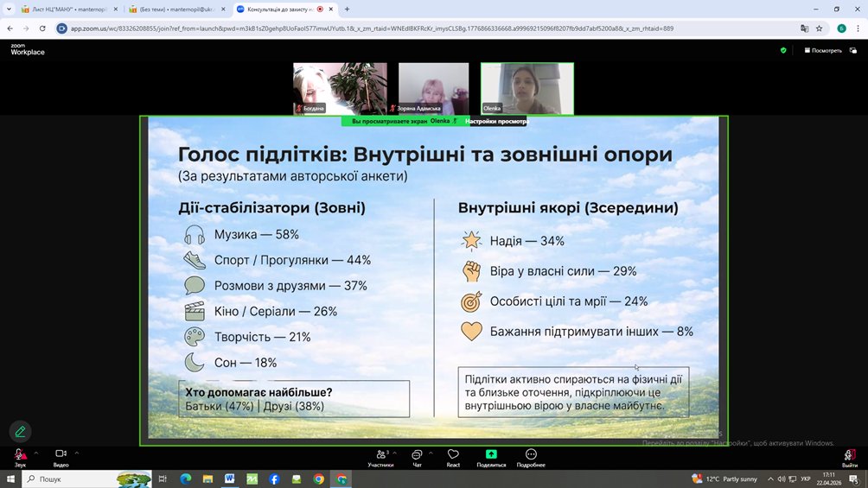Open the Подробнее more options menu
This screenshot has height=488, width=868.
[x=531, y=458]
